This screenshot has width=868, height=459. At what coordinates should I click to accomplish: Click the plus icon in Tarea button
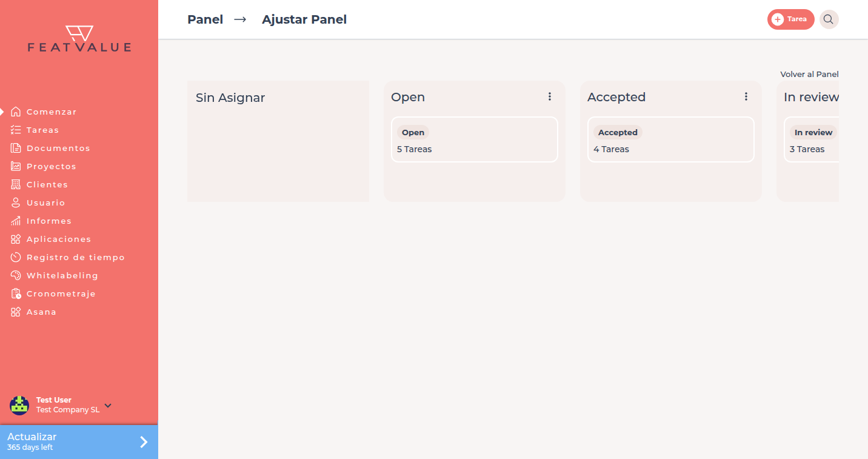(x=778, y=19)
